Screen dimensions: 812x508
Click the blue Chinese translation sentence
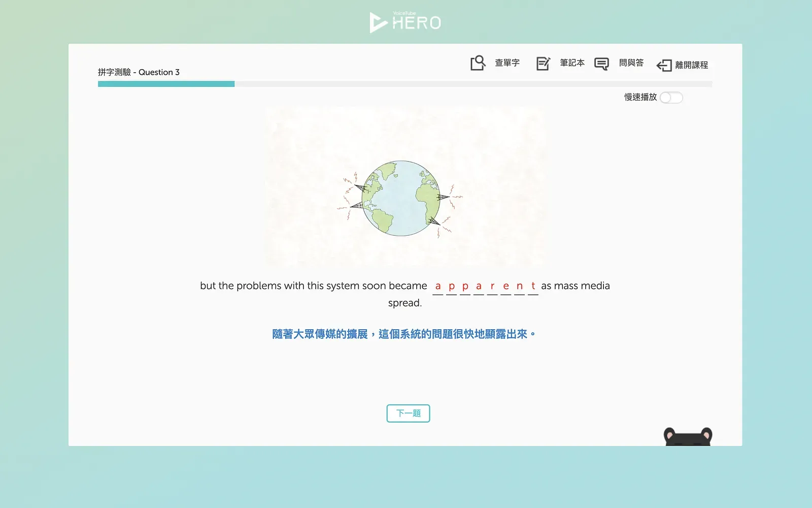(x=404, y=334)
